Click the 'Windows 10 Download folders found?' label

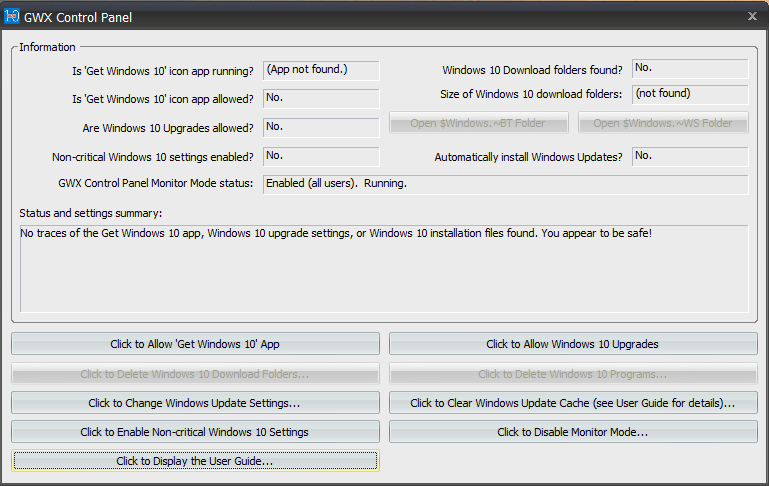click(x=532, y=70)
